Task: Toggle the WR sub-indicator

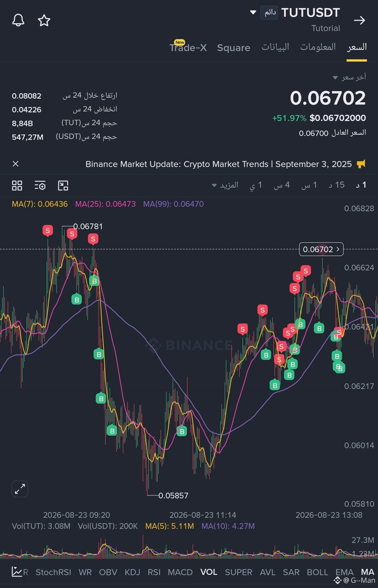Action: [85, 572]
